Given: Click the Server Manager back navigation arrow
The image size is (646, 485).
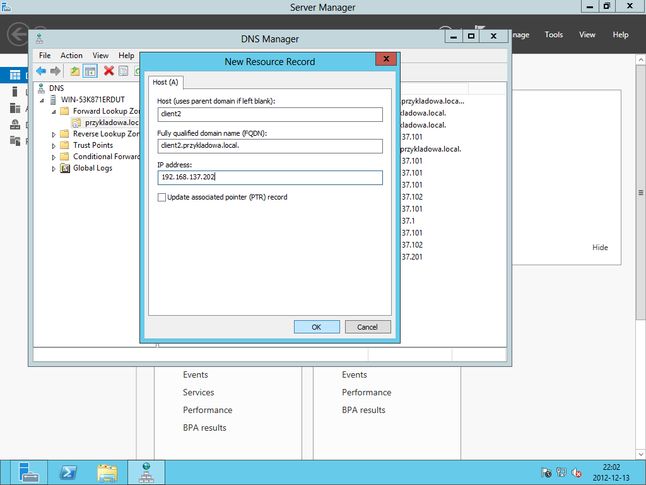Looking at the screenshot, I should coord(18,34).
